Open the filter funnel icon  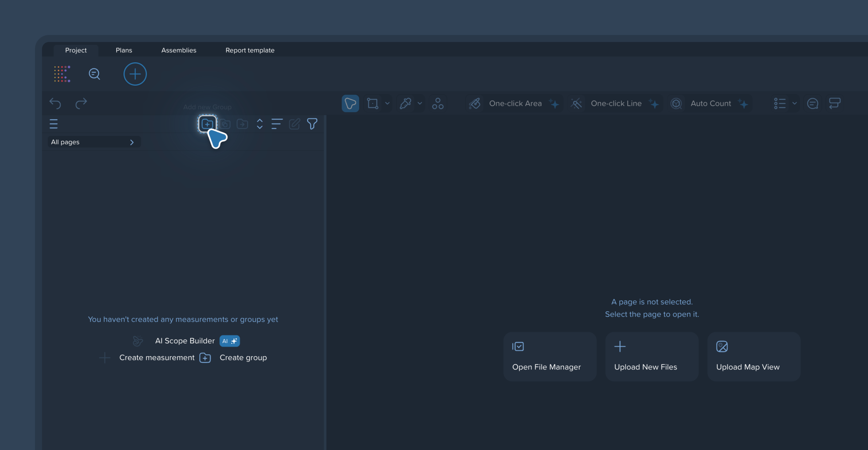[312, 124]
